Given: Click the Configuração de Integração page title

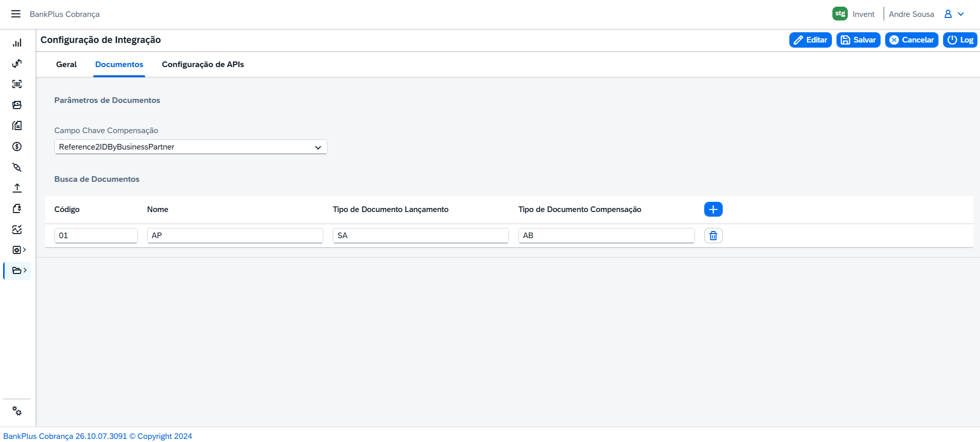Looking at the screenshot, I should click(100, 40).
